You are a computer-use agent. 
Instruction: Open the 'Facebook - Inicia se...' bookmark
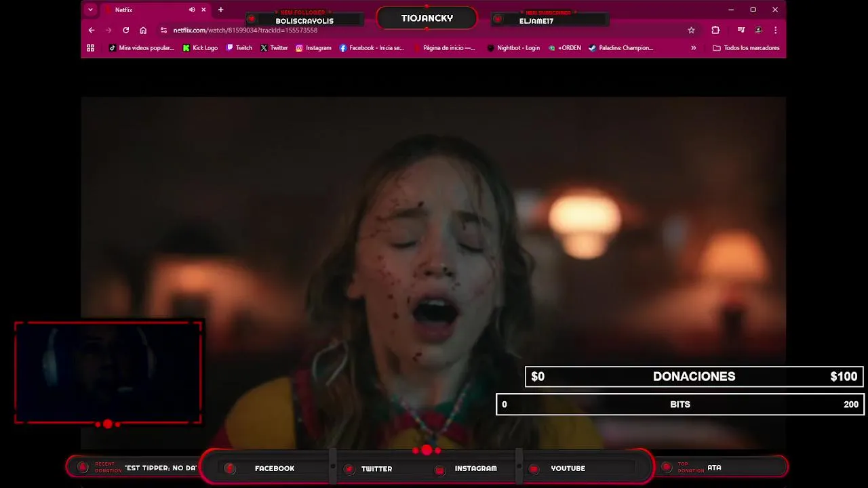[x=372, y=47]
